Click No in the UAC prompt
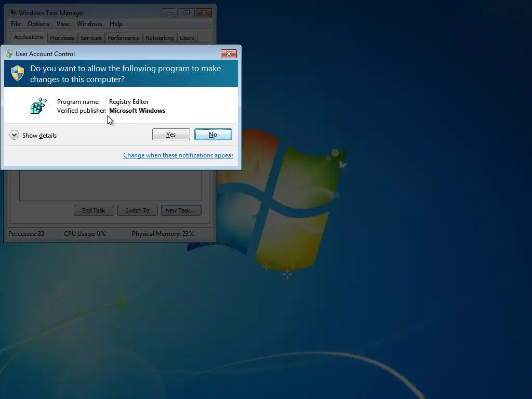The width and height of the screenshot is (532, 399). tap(213, 135)
